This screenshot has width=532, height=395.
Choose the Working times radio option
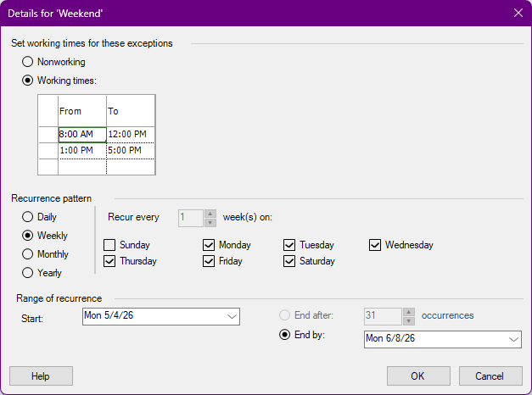click(x=27, y=81)
